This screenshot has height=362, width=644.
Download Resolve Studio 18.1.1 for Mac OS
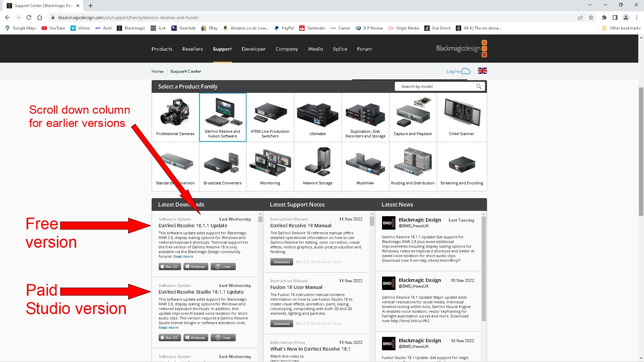(170, 338)
